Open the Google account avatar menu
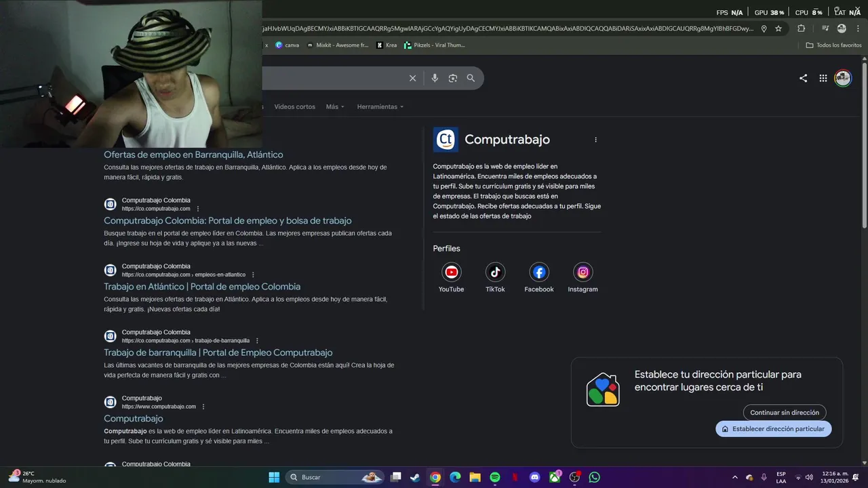The image size is (868, 488). pyautogui.click(x=842, y=78)
